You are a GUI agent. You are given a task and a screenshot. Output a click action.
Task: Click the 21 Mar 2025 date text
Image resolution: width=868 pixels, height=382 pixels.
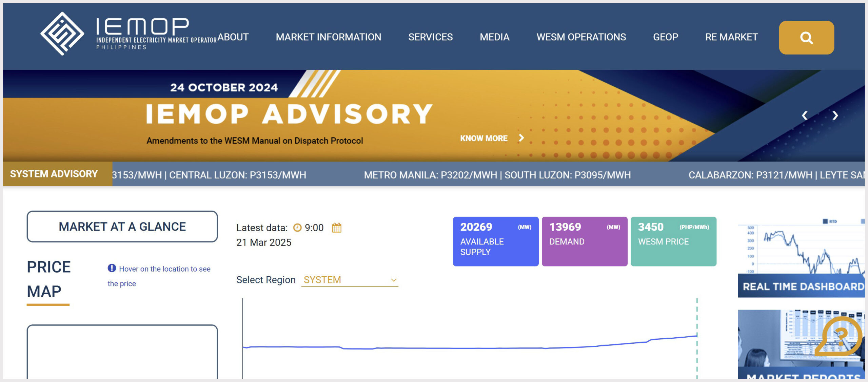(x=264, y=242)
